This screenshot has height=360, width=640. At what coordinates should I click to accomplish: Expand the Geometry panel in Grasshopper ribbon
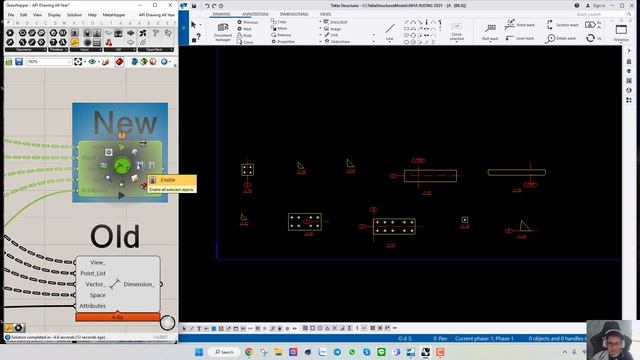[x=26, y=49]
